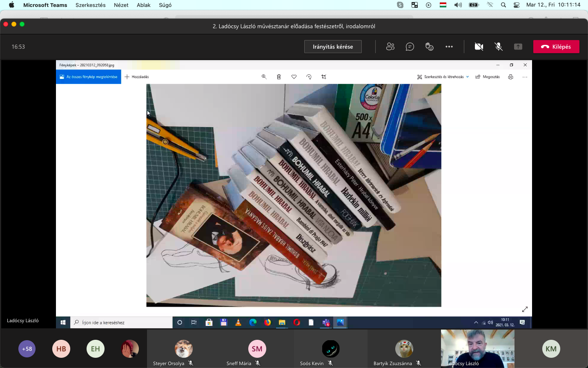Click the Írjon ide a kereséshez field
This screenshot has width=588, height=368.
pyautogui.click(x=122, y=323)
